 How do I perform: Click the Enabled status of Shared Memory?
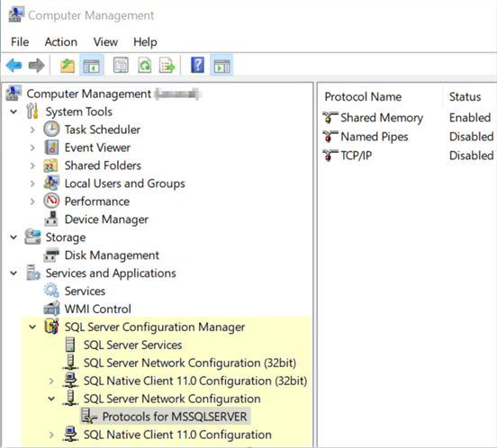point(470,118)
